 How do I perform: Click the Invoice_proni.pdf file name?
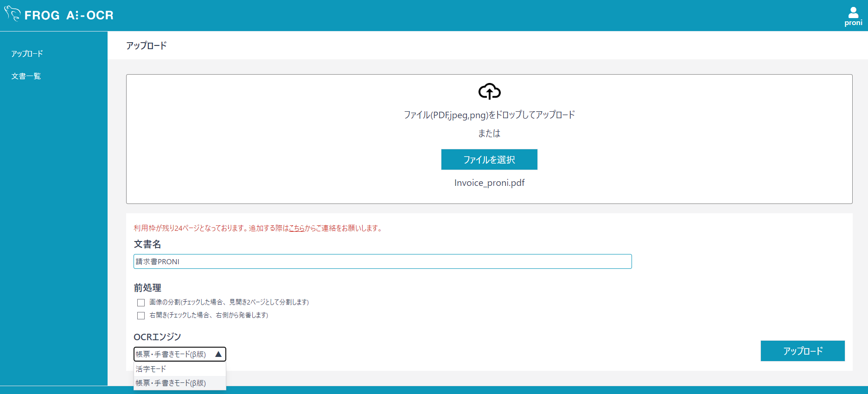(x=490, y=183)
